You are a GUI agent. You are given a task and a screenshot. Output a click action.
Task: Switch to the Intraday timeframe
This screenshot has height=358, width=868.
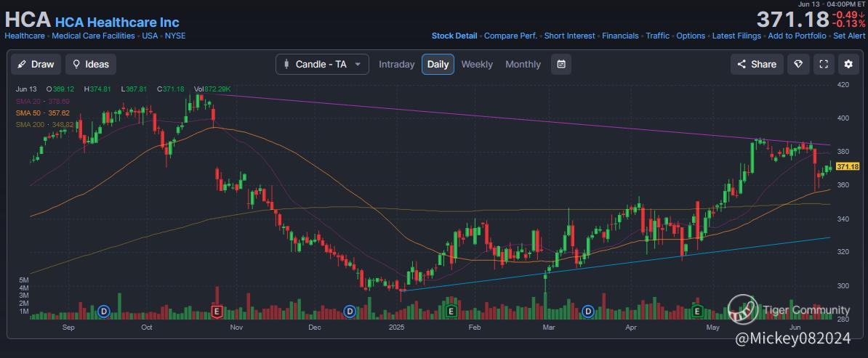tap(396, 64)
